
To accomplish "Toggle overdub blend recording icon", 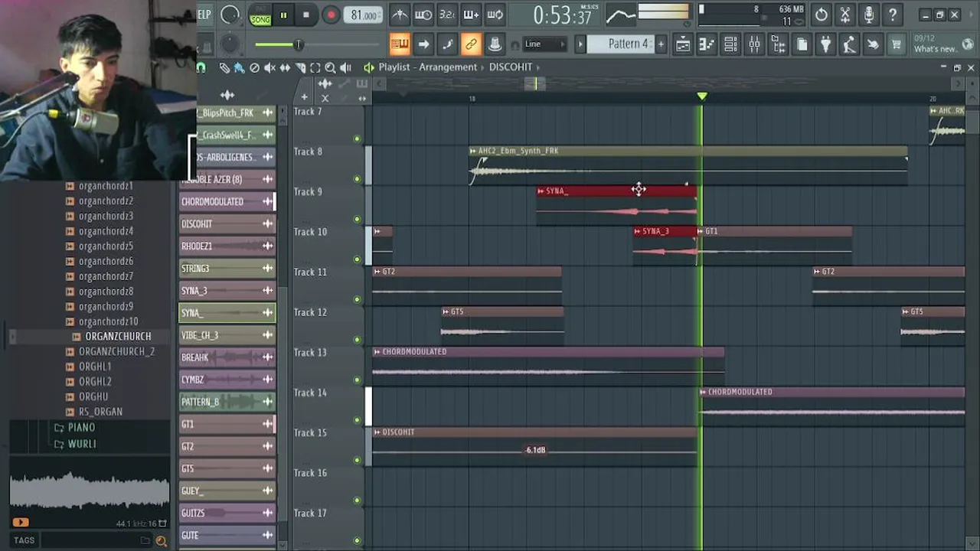I will click(x=471, y=15).
